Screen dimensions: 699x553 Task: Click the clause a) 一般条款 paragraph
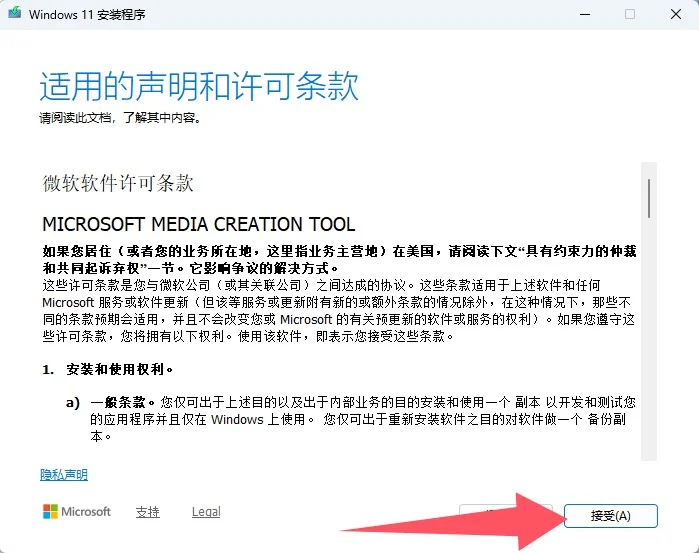click(351, 419)
